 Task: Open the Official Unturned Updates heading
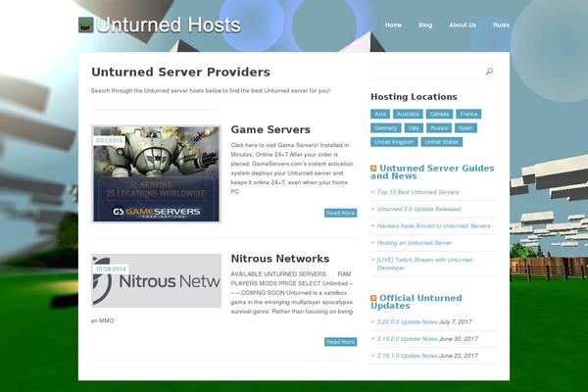pos(416,302)
